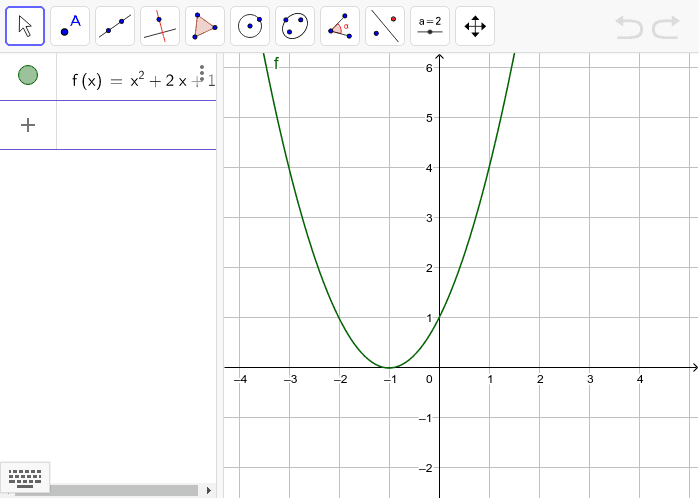
Task: Open the virtual keyboard
Action: (x=25, y=478)
